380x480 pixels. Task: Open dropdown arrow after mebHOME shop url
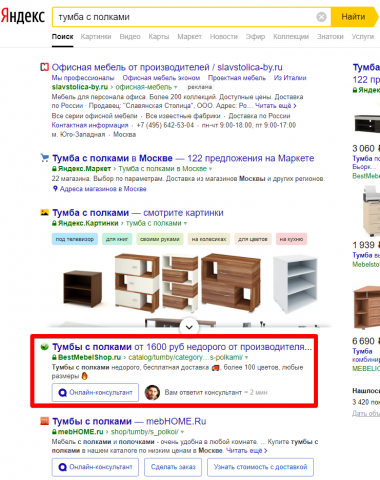[182, 432]
